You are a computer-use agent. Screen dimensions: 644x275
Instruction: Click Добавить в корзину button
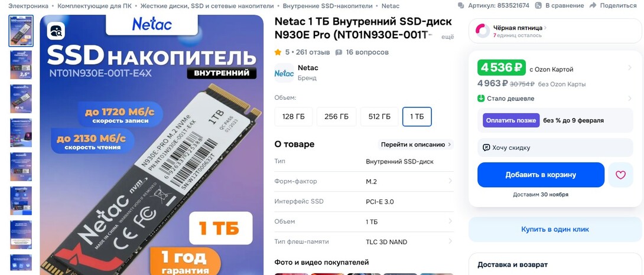point(541,175)
